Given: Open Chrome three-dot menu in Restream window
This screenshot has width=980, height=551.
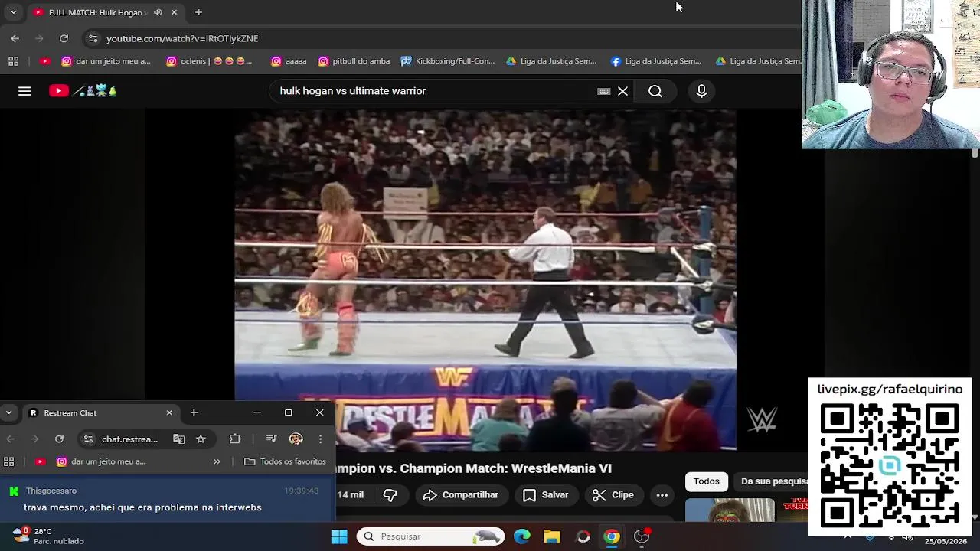Looking at the screenshot, I should tap(320, 439).
